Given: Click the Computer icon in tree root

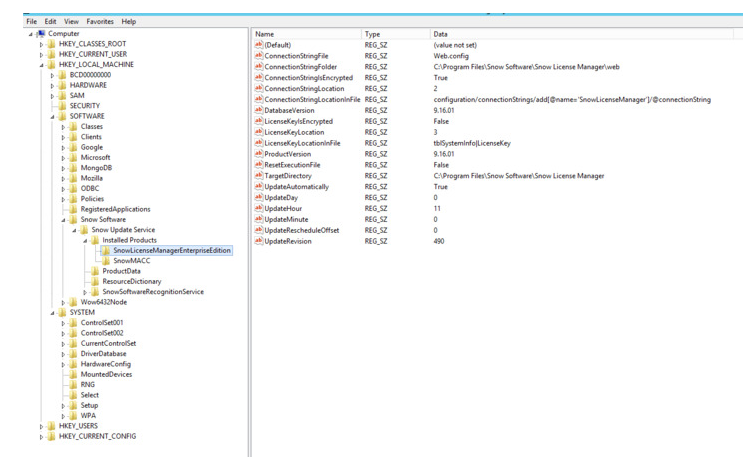Looking at the screenshot, I should (41, 33).
